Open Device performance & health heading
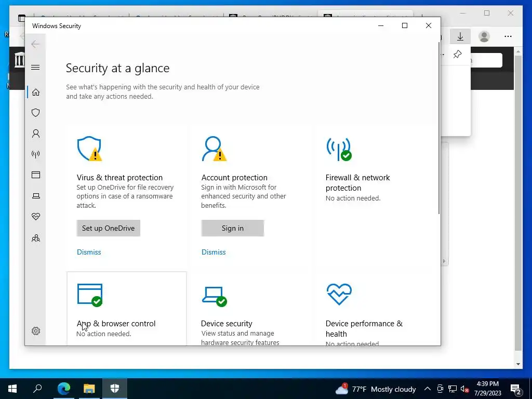Screen dimensions: 532x399 (364, 329)
